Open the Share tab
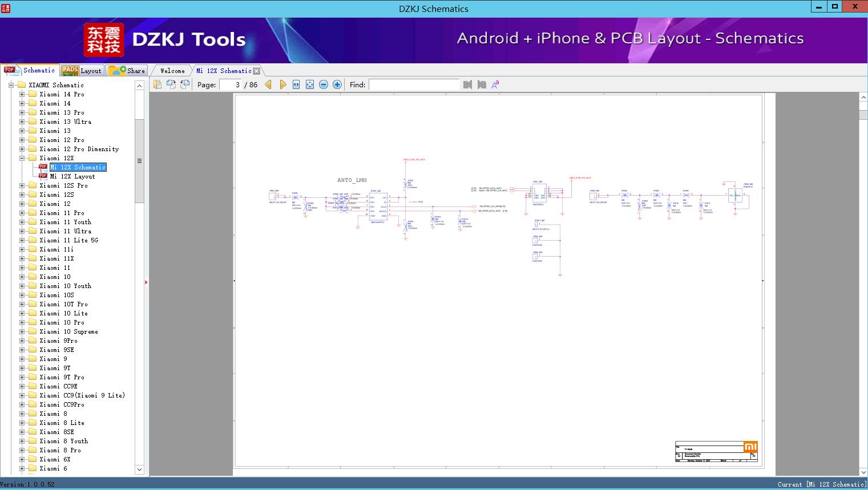868x490 pixels. click(x=127, y=71)
